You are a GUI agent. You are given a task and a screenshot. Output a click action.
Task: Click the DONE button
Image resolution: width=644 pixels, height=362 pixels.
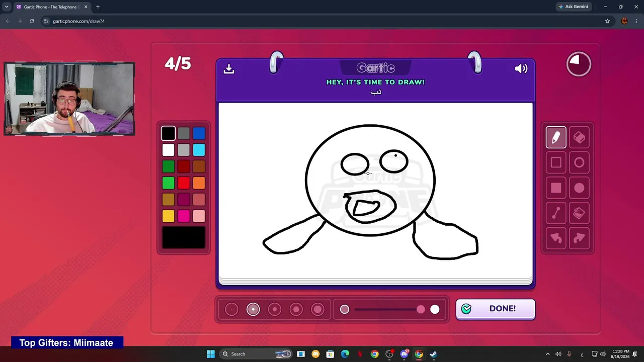click(x=496, y=309)
